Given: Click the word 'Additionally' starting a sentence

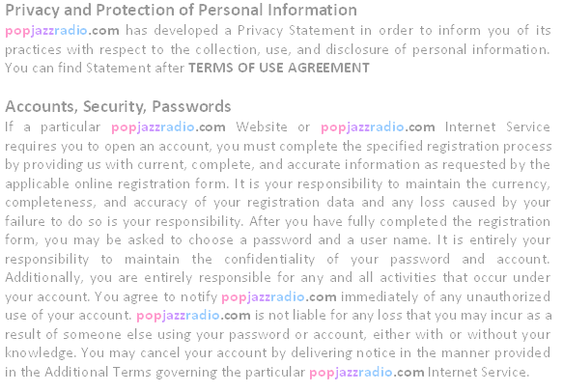Looking at the screenshot, I should coord(44,278).
